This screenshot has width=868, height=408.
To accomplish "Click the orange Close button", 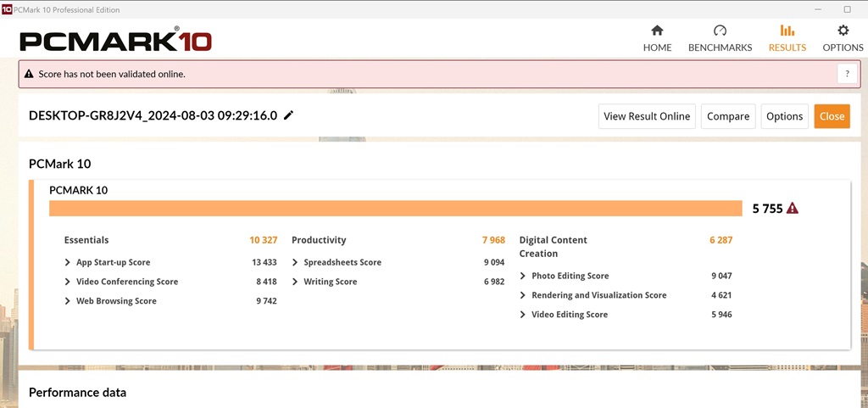I will [x=832, y=116].
